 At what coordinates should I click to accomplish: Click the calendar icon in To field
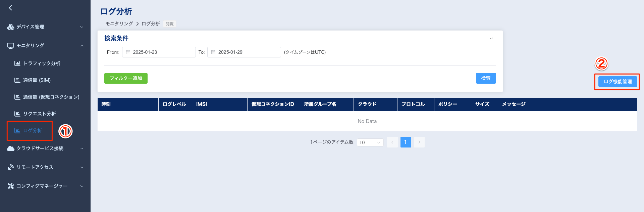pyautogui.click(x=213, y=52)
